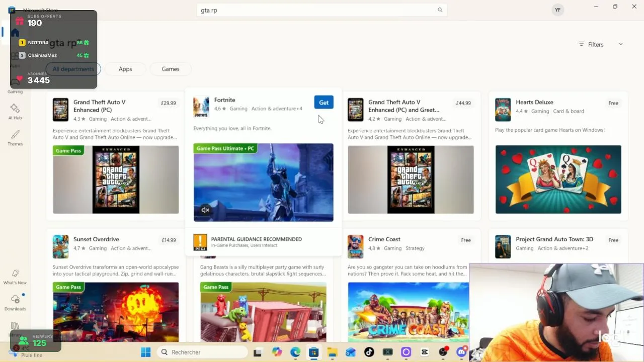Viewport: 644px width, 362px height.
Task: Click the Rechercher taskbar search box
Action: click(202, 352)
